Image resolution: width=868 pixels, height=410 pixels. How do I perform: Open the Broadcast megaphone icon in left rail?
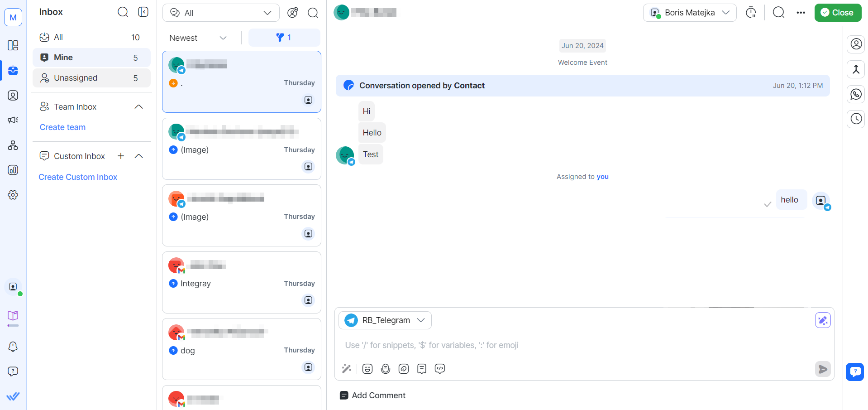[x=13, y=120]
